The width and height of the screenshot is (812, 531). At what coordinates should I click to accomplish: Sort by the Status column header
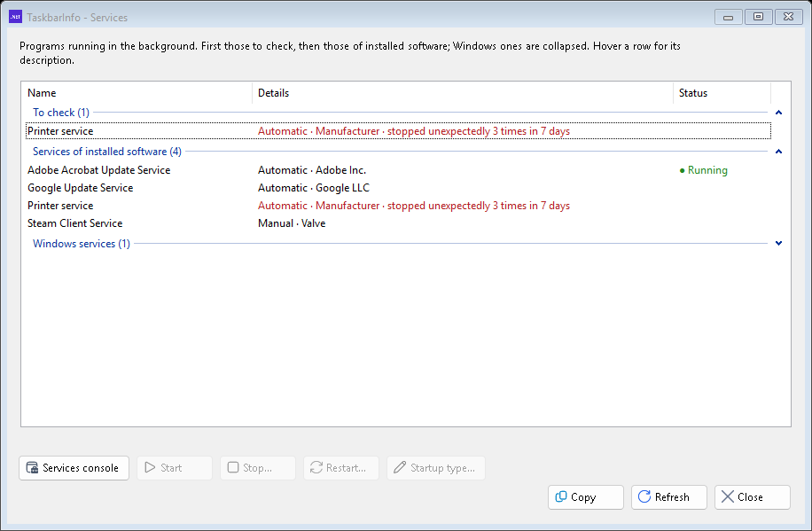coord(722,93)
